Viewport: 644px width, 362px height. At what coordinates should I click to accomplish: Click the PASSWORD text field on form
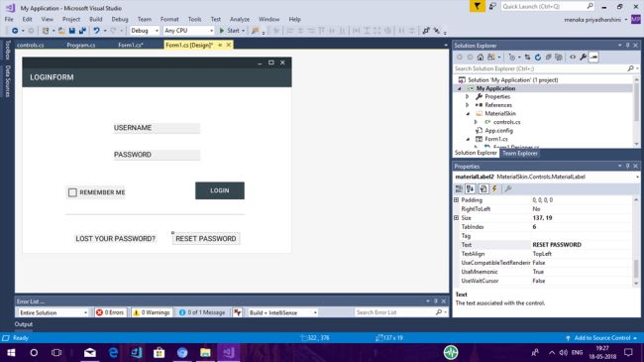point(157,155)
